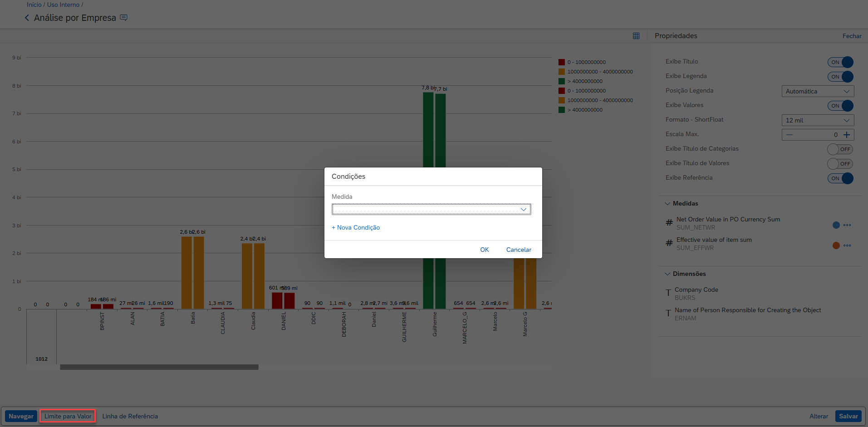Open the Medida dropdown in Condições dialog
The image size is (868, 427).
[x=431, y=209]
